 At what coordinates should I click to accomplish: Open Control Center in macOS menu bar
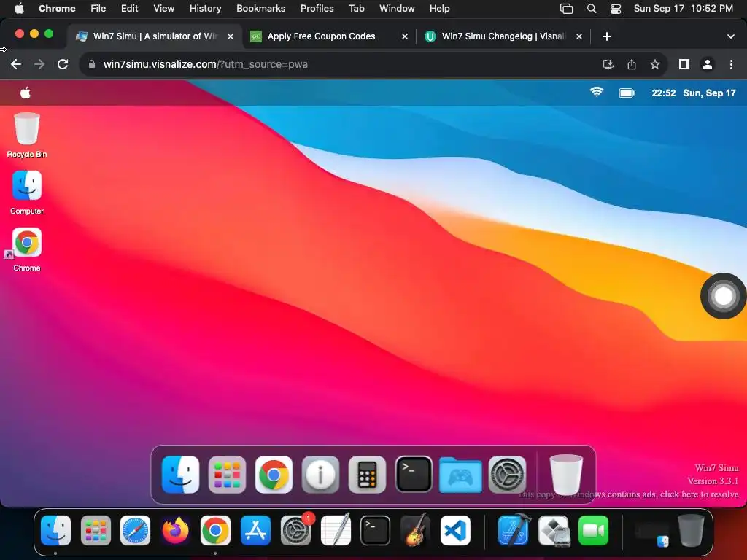coord(616,8)
